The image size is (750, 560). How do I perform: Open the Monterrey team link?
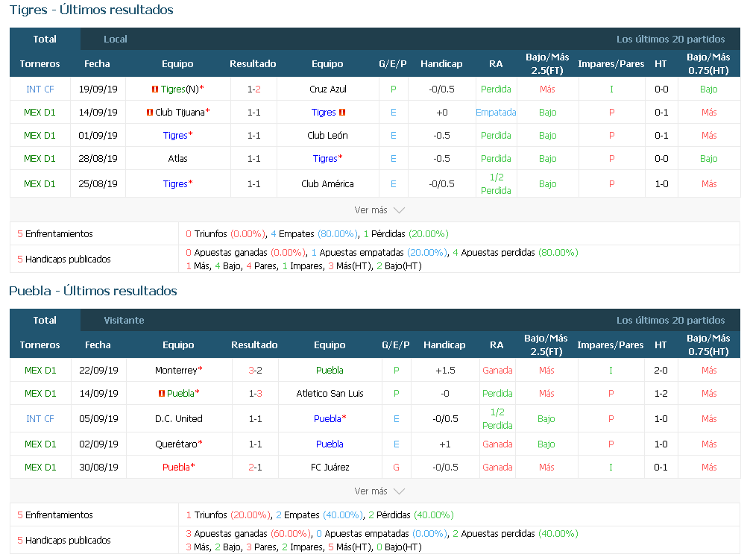(176, 370)
